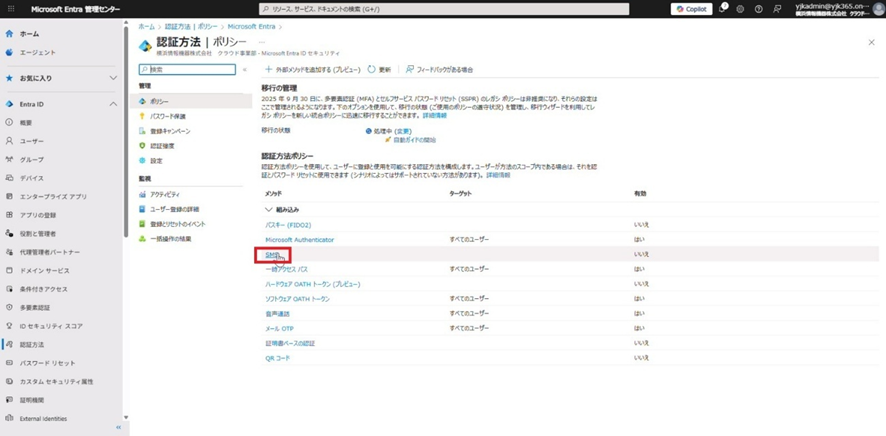
Task: Click the SMS method link
Action: pos(273,255)
